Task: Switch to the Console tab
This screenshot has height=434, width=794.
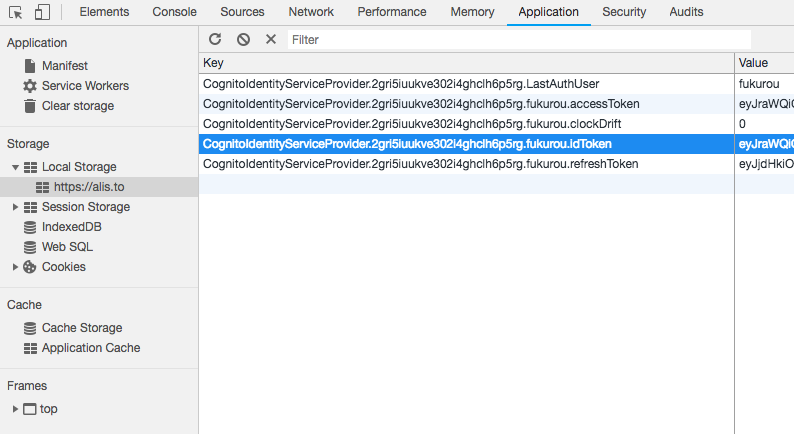Action: click(x=174, y=12)
